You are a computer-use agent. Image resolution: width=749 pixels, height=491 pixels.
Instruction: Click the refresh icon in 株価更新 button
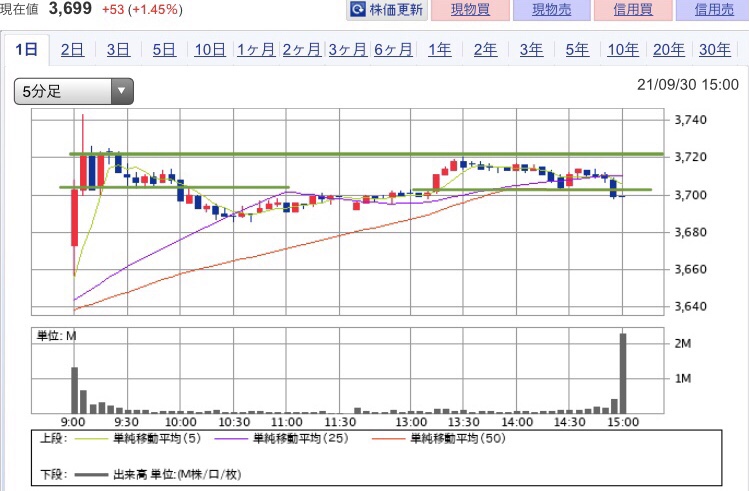(x=358, y=9)
